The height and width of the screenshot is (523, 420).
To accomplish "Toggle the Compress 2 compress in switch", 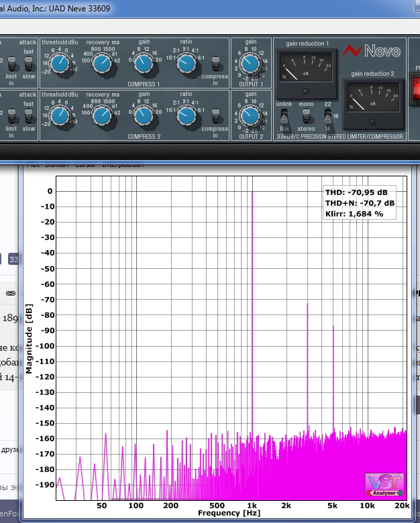I will coord(215,116).
